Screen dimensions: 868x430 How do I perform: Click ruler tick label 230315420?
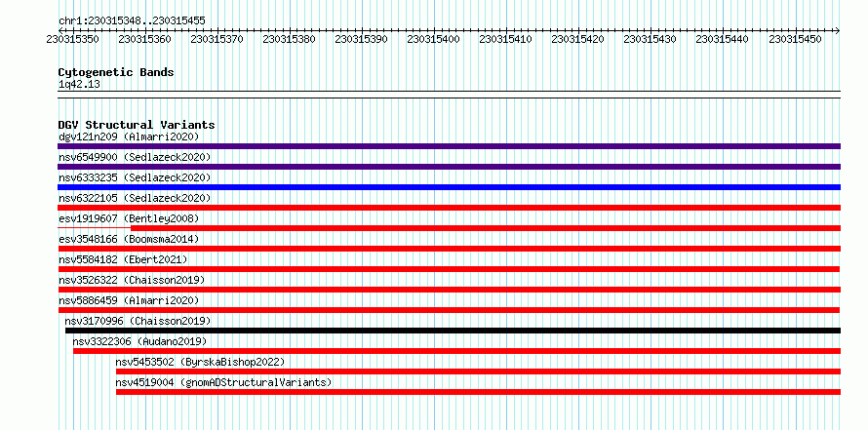tap(578, 39)
